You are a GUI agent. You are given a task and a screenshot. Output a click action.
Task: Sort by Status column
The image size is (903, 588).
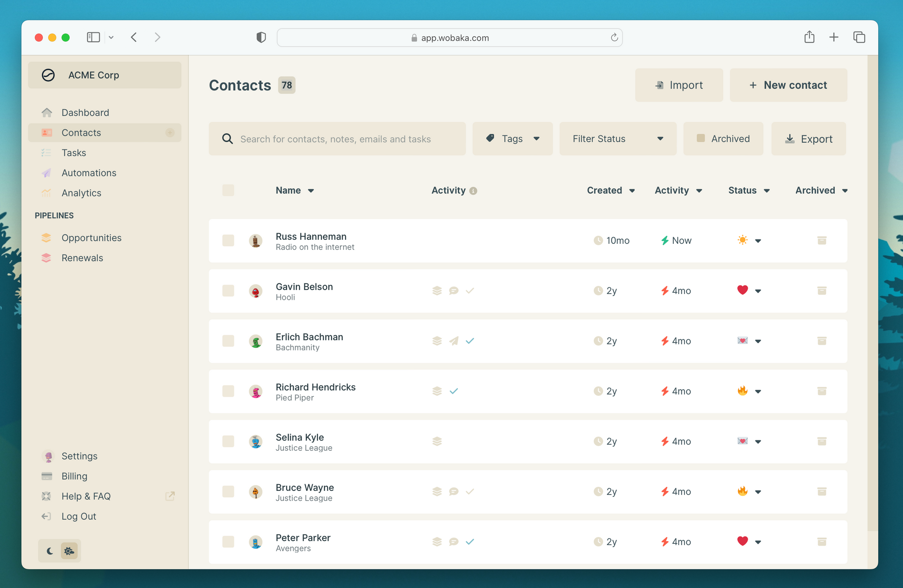pyautogui.click(x=749, y=191)
